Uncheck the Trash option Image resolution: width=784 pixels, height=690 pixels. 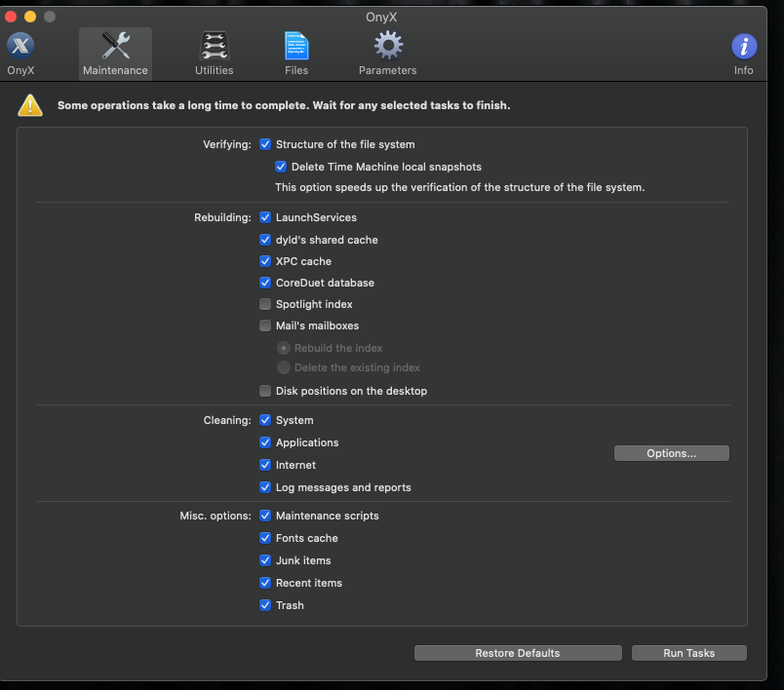[x=265, y=605]
